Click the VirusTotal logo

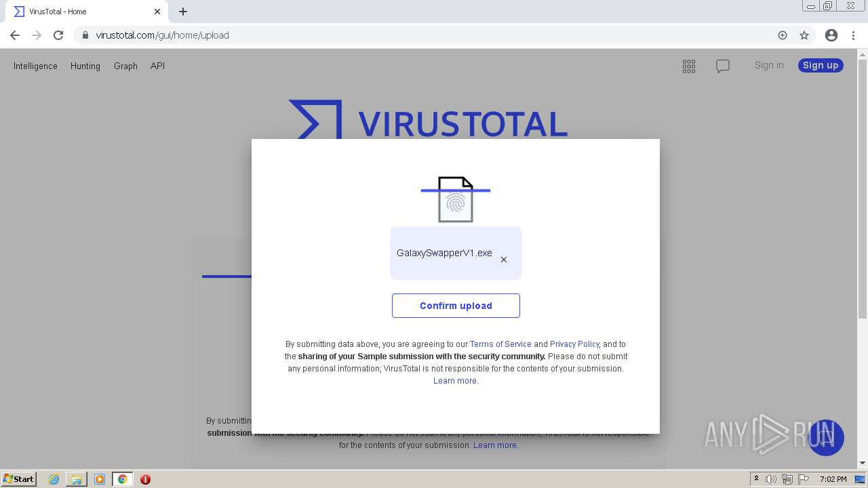[x=428, y=119]
